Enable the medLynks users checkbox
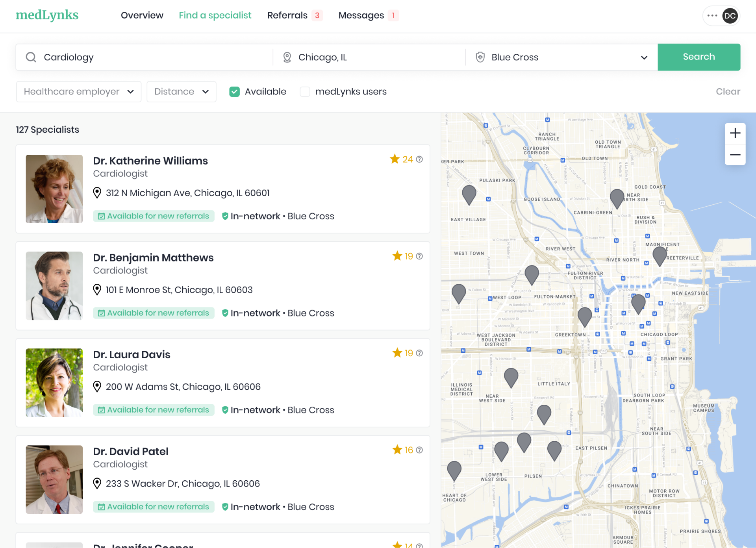This screenshot has width=756, height=548. (x=305, y=92)
